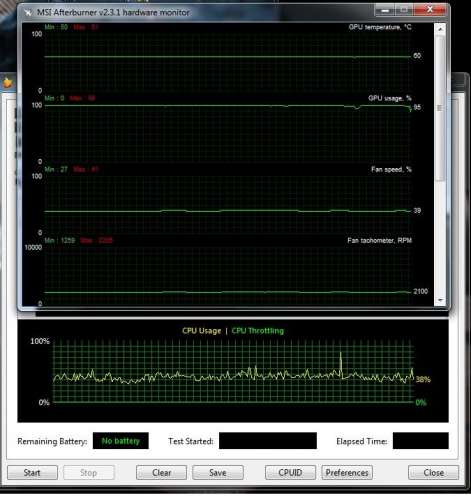471x500 pixels.
Task: Click the Fan speed graph label
Action: [x=391, y=169]
